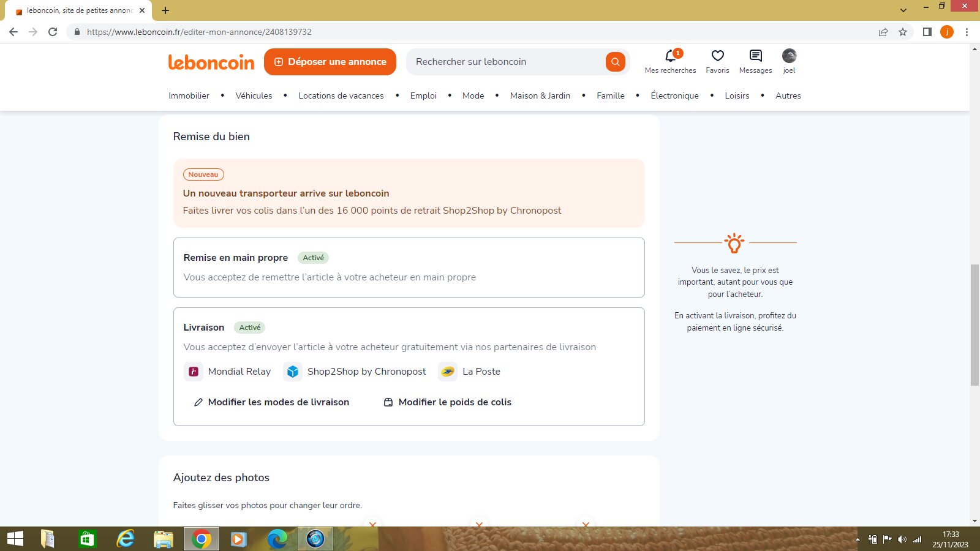Open the Électronique category
Screen dimensions: 980x551
[674, 96]
